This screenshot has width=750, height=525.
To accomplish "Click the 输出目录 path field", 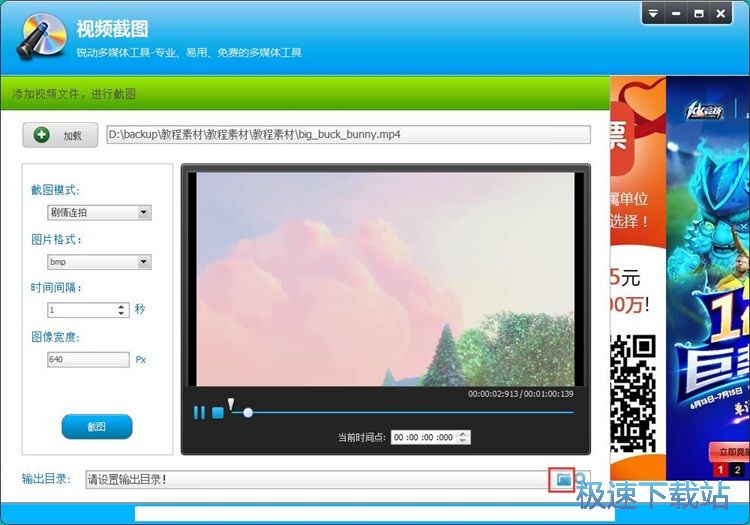I will pos(317,480).
